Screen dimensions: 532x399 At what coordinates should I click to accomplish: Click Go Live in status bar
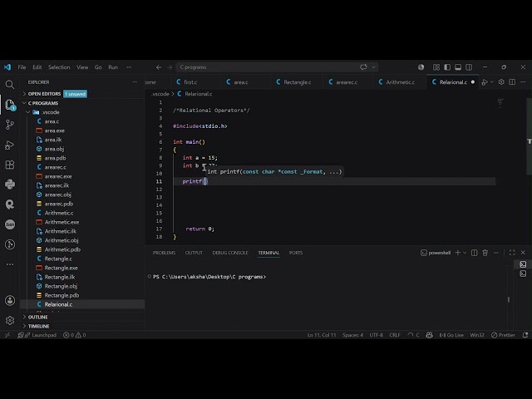(451, 335)
